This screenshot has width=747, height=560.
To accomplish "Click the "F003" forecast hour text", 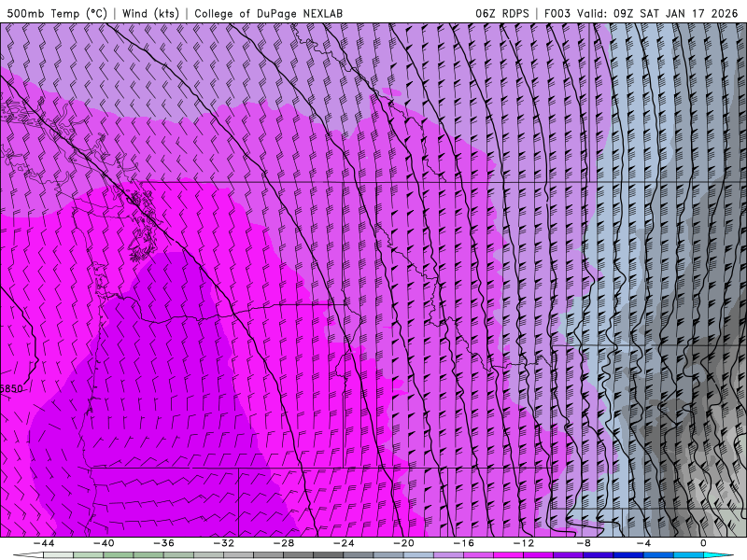I will click(557, 13).
